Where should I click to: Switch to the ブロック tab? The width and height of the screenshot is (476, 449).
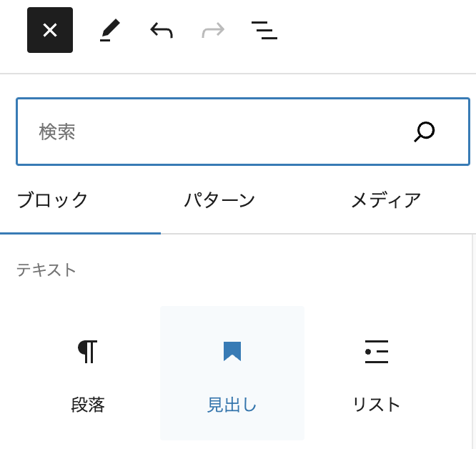tap(52, 200)
